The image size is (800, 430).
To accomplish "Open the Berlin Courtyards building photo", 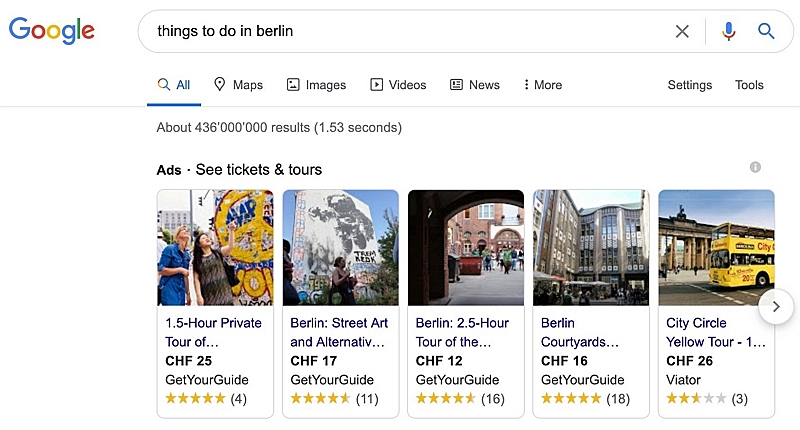I will click(x=591, y=248).
